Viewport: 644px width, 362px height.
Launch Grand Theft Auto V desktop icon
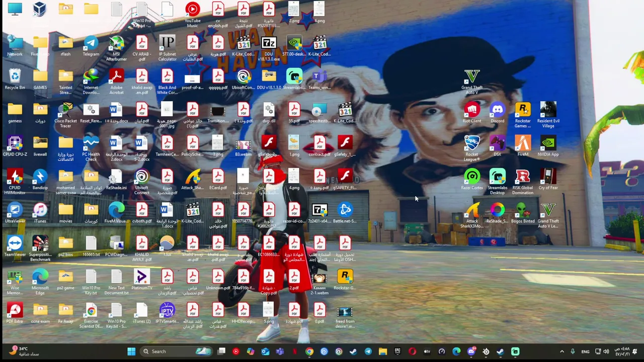[x=471, y=82]
